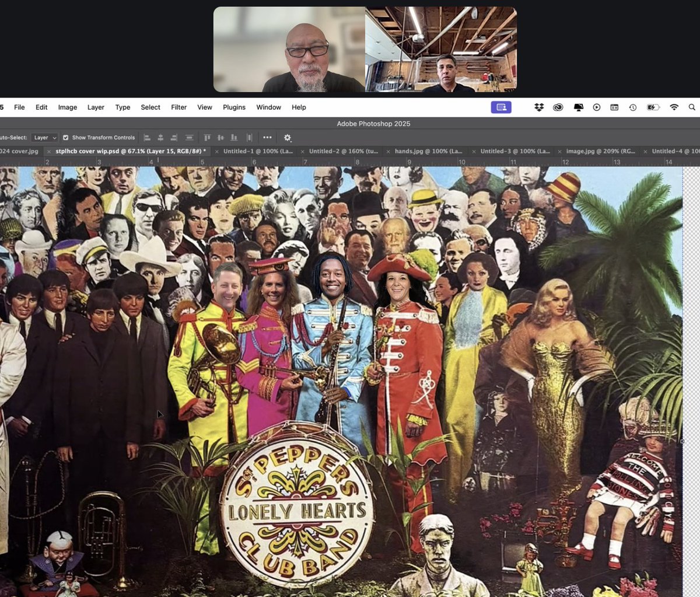This screenshot has height=597, width=700.
Task: Click the purple screen sharing icon
Action: coord(501,107)
